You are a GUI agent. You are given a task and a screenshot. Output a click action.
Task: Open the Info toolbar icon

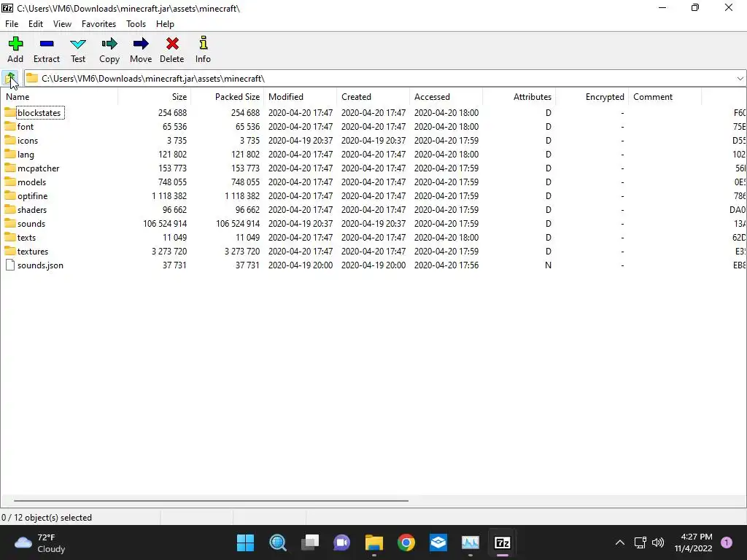[x=203, y=43]
